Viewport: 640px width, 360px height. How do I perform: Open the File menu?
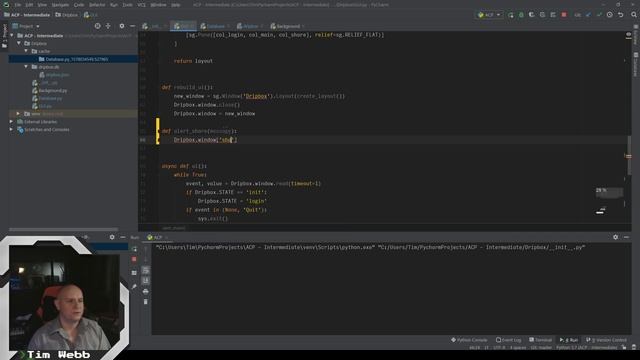pyautogui.click(x=18, y=5)
